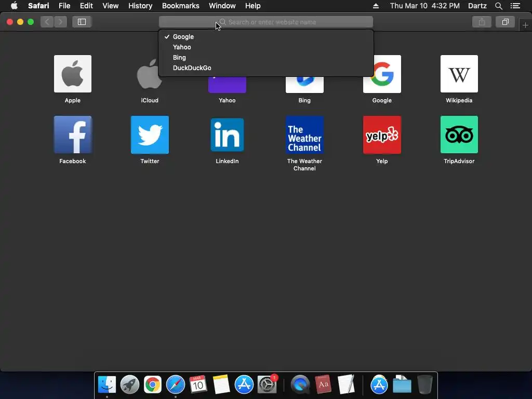Screen dimensions: 532x399
Task: Open the Wikipedia favorite tile
Action: [x=459, y=74]
